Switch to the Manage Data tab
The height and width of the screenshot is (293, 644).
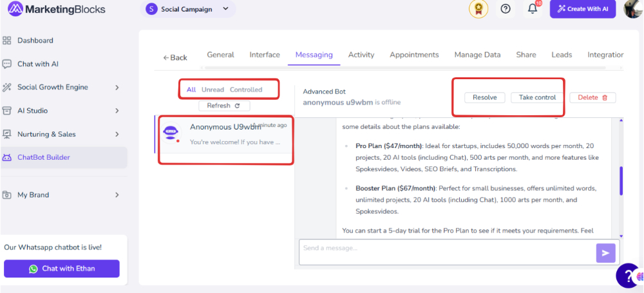478,55
